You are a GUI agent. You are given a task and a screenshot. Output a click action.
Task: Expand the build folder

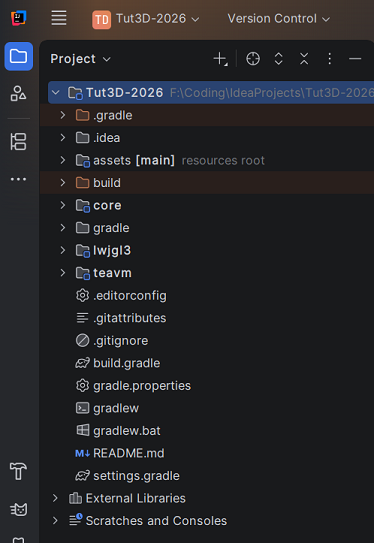(63, 183)
